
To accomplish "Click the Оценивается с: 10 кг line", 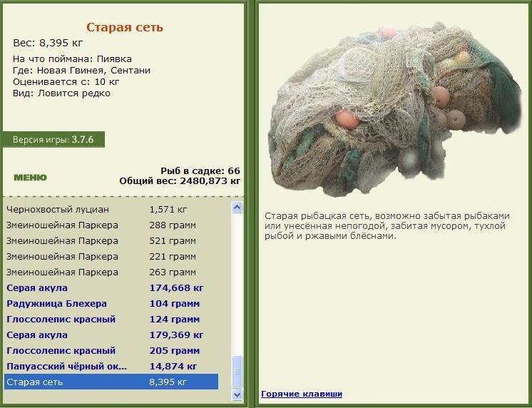I will click(66, 82).
